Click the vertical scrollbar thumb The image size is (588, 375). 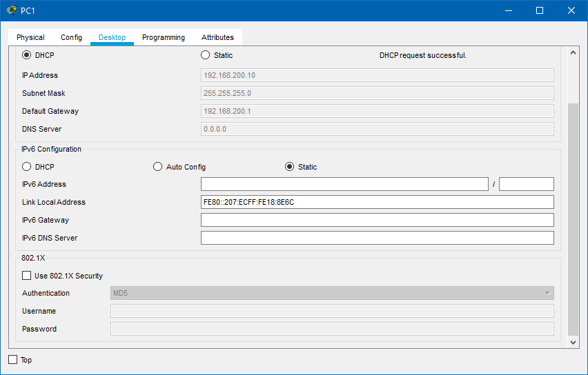[573, 219]
